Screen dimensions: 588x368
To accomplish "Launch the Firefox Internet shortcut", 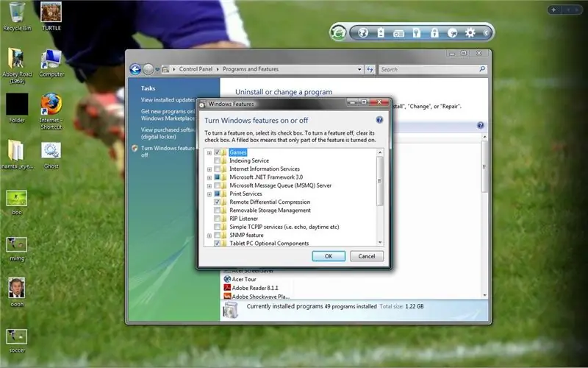I will click(51, 111).
